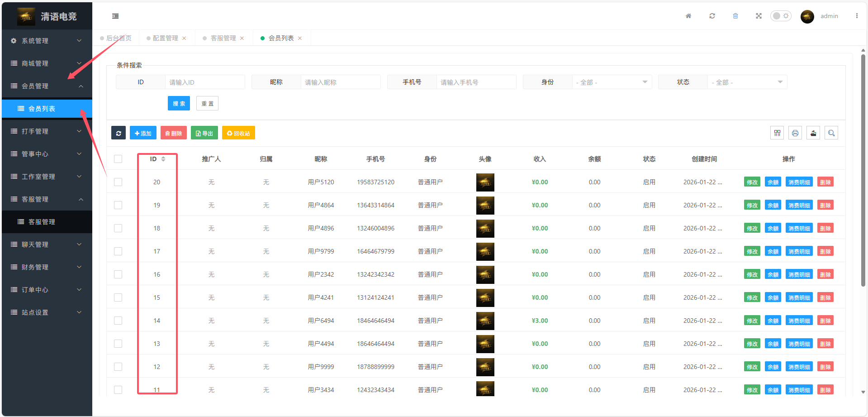Open the 状态 dropdown filter
The width and height of the screenshot is (868, 417).
[x=747, y=82]
